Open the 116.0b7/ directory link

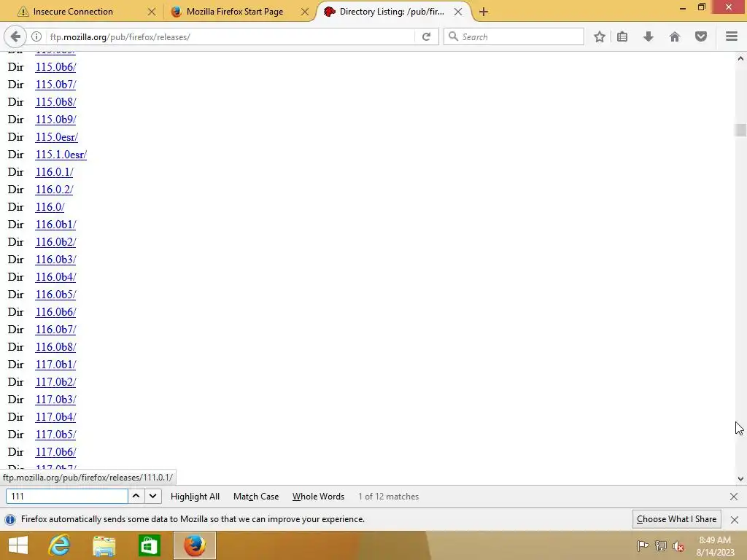click(55, 330)
